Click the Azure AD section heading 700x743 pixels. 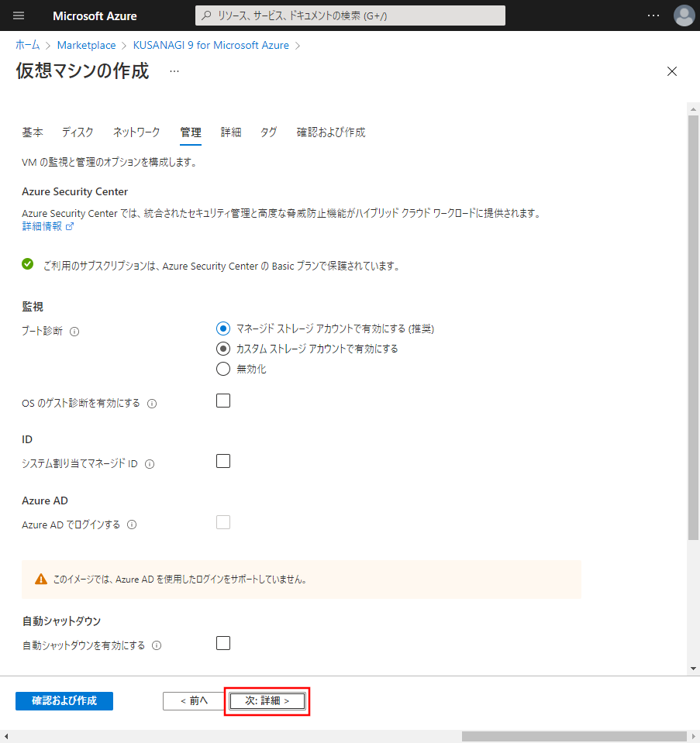[x=45, y=500]
